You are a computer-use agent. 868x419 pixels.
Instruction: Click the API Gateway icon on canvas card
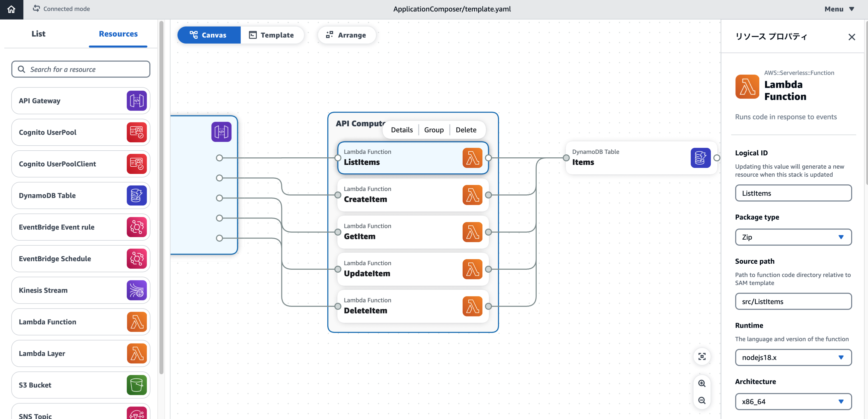pyautogui.click(x=221, y=132)
